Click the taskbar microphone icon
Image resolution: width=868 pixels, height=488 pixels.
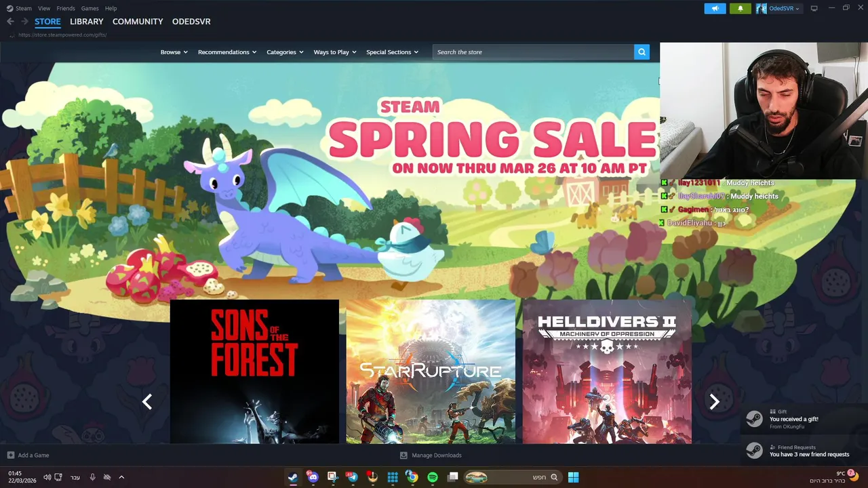(93, 477)
